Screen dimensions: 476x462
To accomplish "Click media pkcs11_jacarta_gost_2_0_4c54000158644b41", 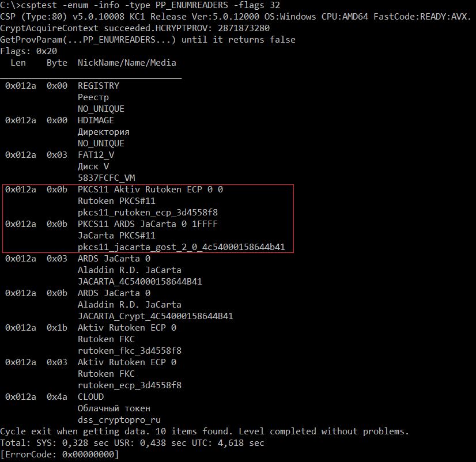I will 181,247.
